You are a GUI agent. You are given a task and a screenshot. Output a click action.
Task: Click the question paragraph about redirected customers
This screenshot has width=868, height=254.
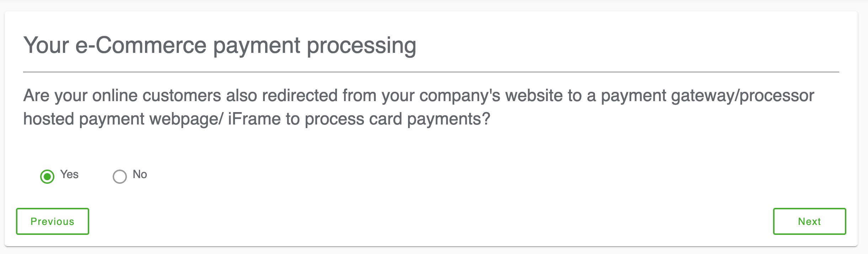[418, 107]
